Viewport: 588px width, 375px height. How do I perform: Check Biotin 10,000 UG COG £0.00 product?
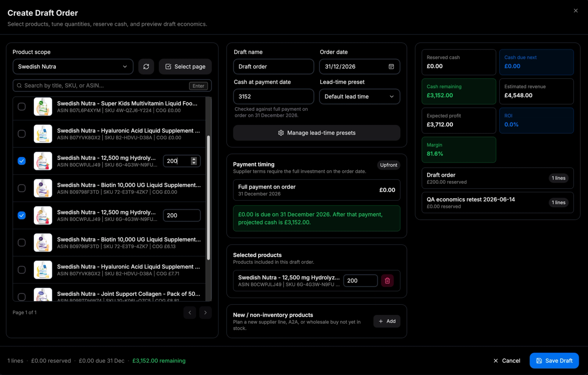(22, 188)
